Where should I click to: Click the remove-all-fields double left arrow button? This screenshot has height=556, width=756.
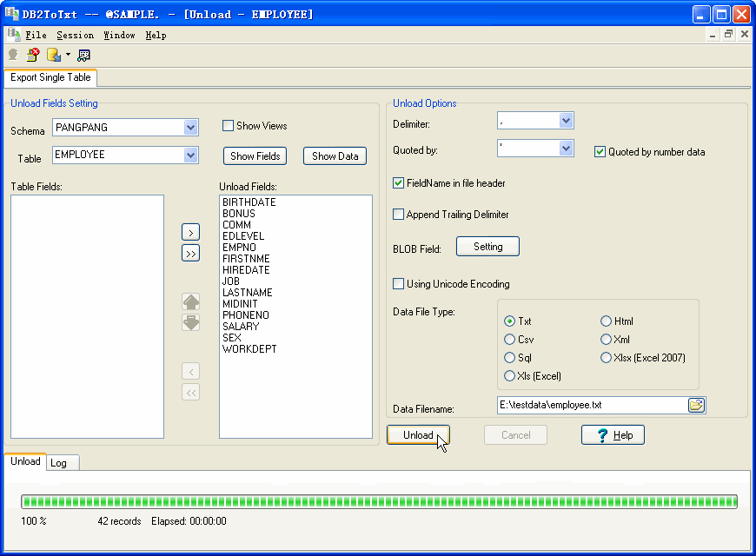(x=191, y=392)
